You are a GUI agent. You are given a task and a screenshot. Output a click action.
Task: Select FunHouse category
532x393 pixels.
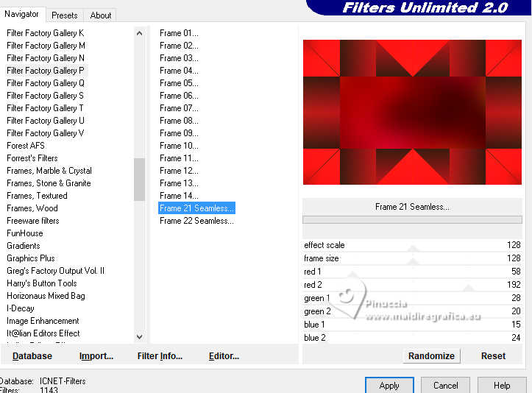click(x=25, y=233)
